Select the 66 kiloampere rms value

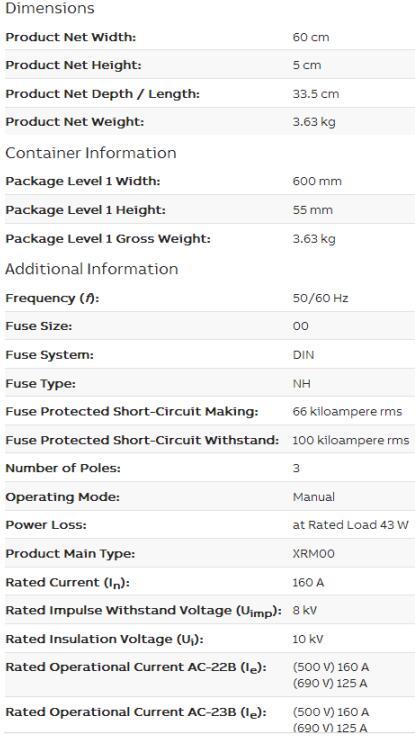pyautogui.click(x=347, y=412)
